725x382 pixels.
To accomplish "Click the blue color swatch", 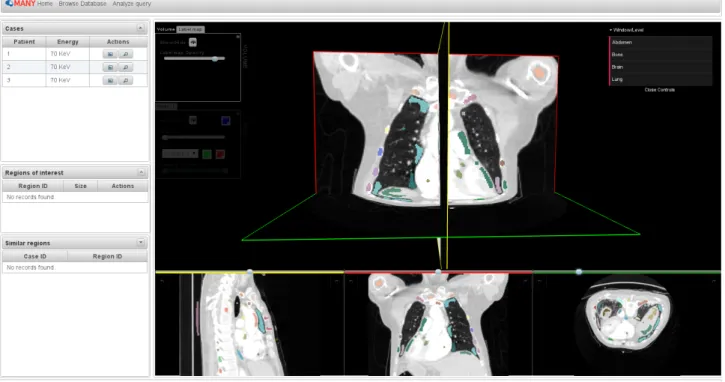I will click(226, 121).
